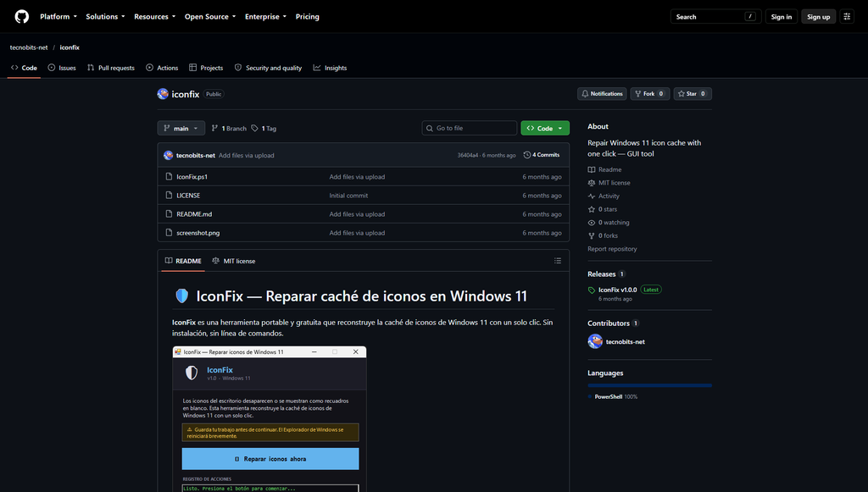Click the Sign in button
Screen dimensions: 868x492
click(x=781, y=17)
